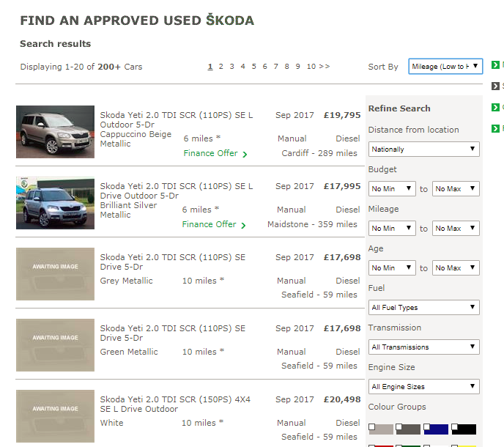This screenshot has height=447, width=504.
Task: Open Yeti SE Drive 5-Dr Grey Metallic listing title
Action: pos(173,262)
